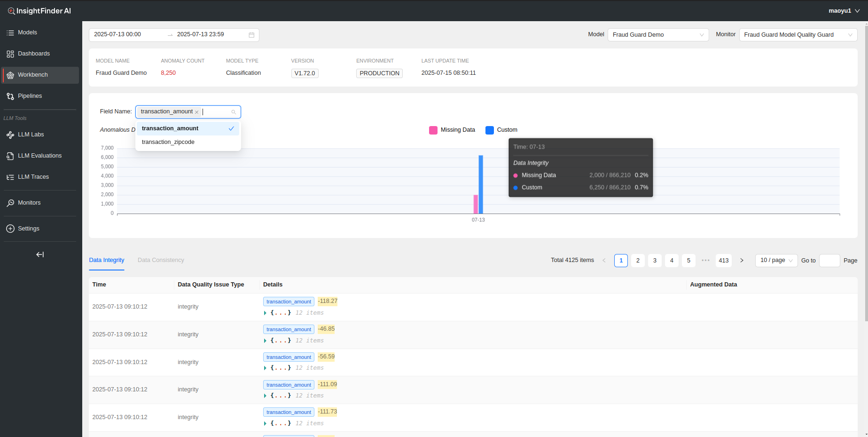Collapse the sidebar with arrow icon

point(40,254)
